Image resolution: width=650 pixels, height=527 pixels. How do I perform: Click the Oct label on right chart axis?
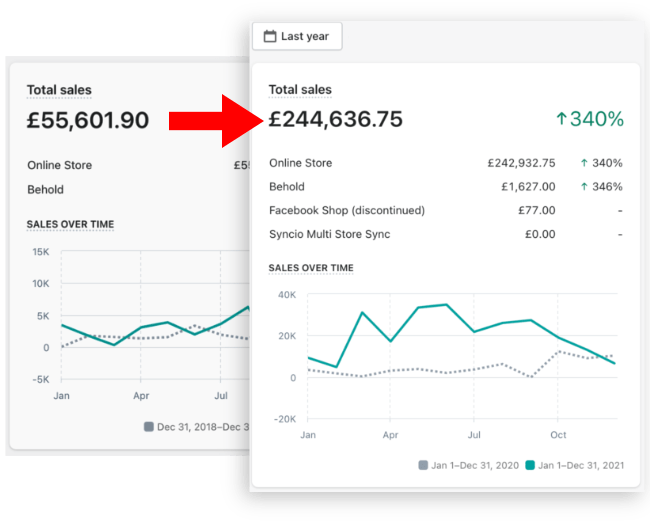coord(558,435)
